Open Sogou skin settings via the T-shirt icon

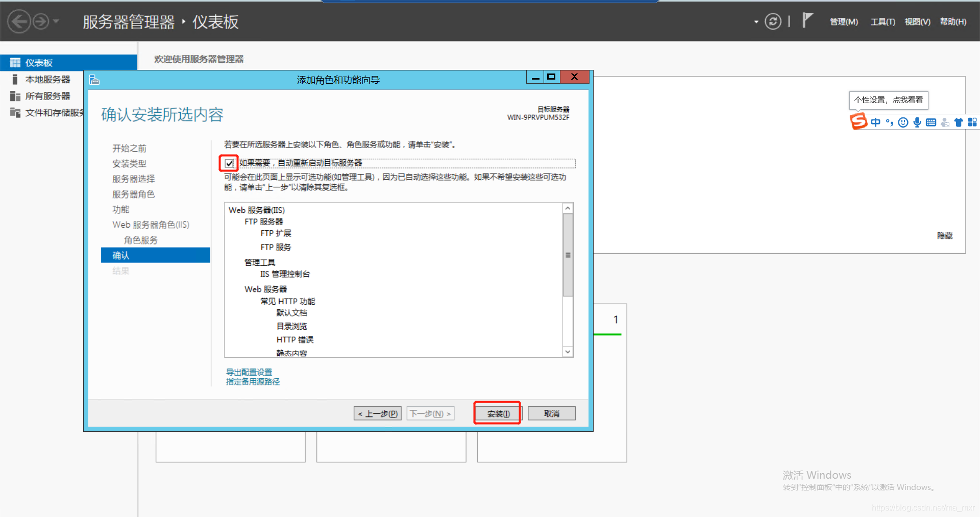(x=958, y=122)
